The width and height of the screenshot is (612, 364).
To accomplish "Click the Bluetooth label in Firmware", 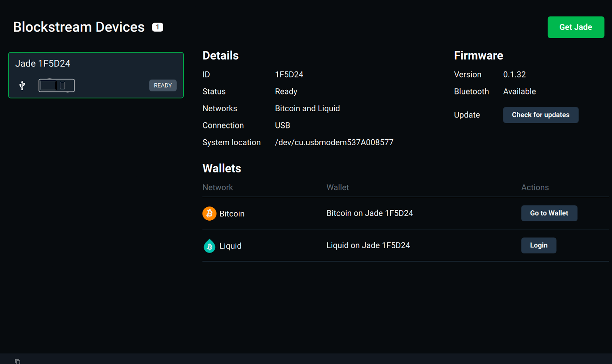I will pos(471,91).
